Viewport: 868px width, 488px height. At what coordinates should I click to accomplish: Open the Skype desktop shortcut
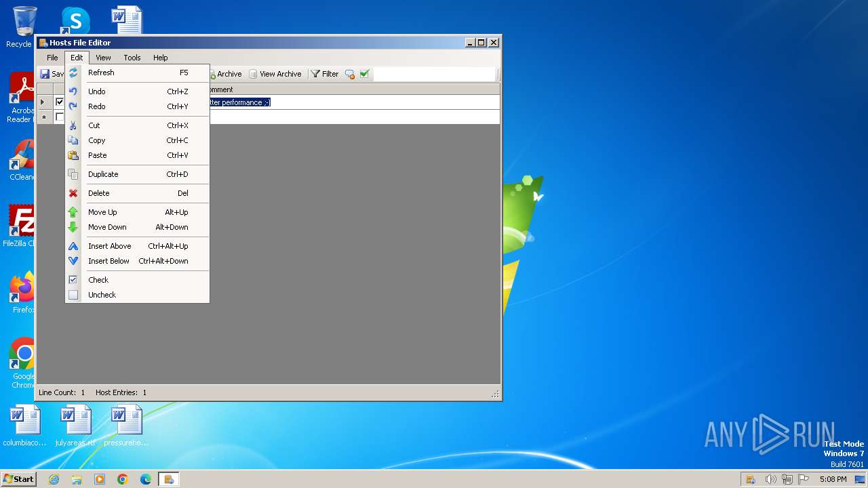tap(75, 20)
